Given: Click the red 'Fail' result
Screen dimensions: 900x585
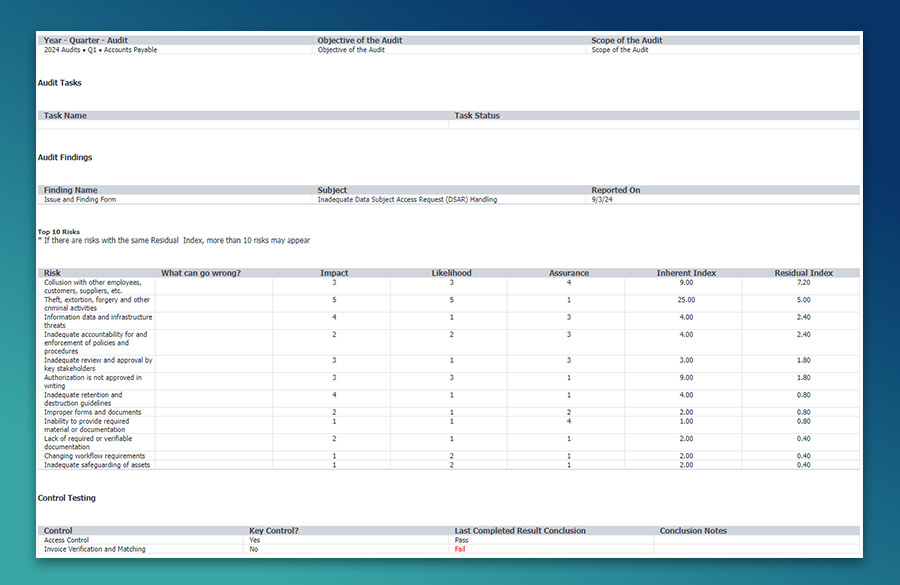Looking at the screenshot, I should coord(460,549).
